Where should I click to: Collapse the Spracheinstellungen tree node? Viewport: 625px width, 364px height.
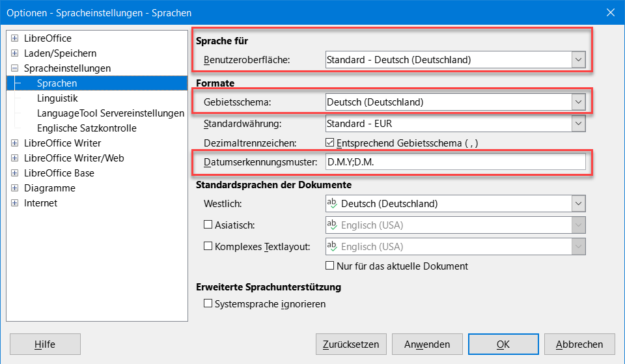pos(15,68)
